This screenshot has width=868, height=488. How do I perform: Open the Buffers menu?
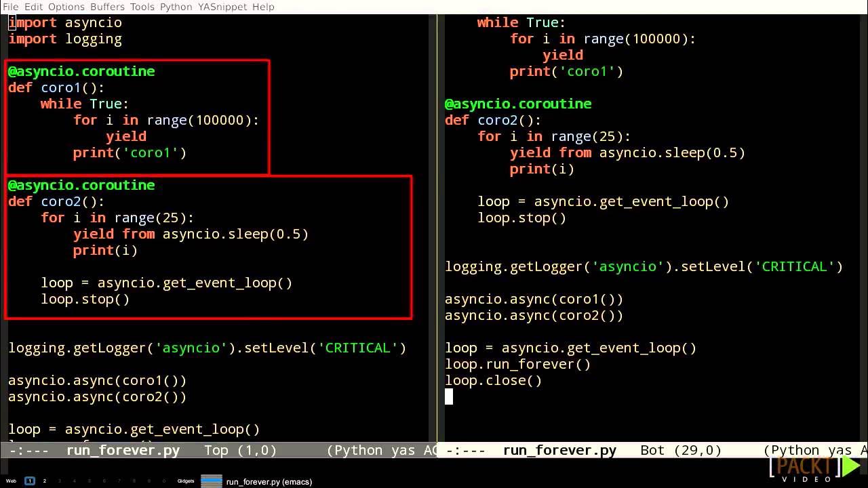[107, 7]
